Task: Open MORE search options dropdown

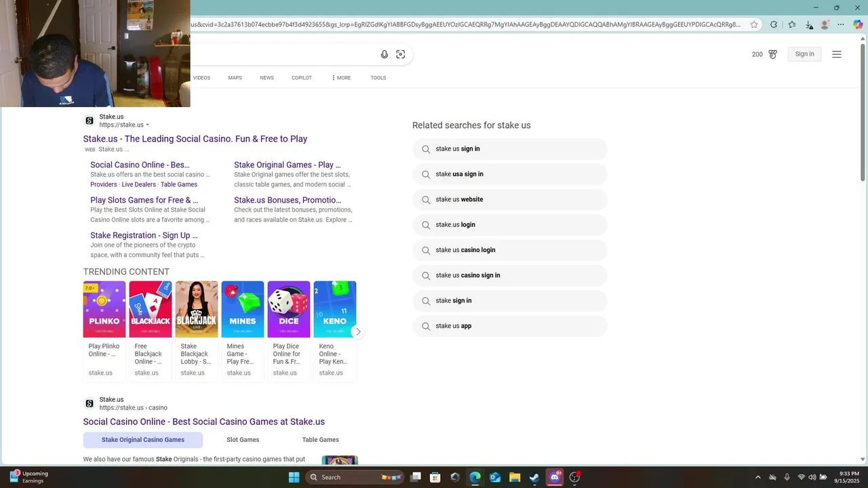Action: coord(341,78)
